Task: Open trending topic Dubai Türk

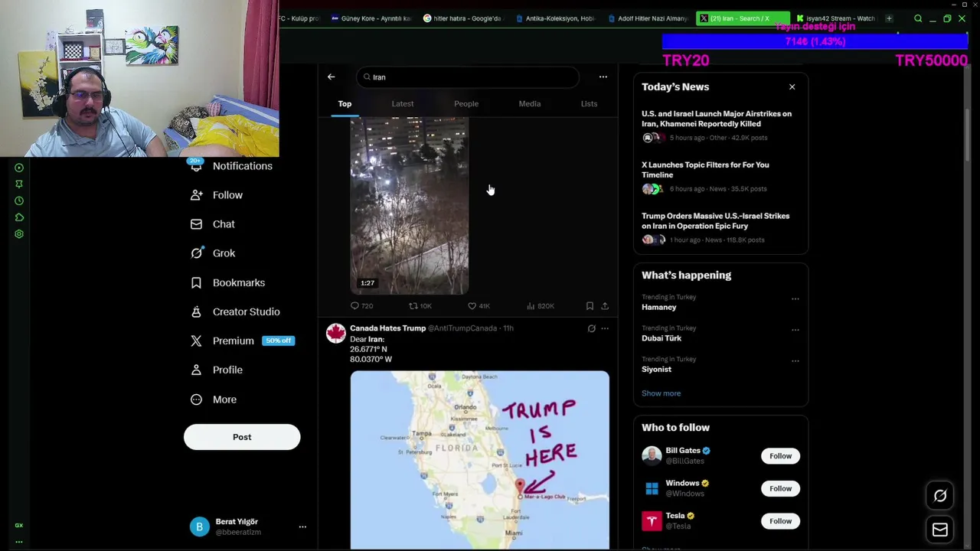Action: point(661,338)
